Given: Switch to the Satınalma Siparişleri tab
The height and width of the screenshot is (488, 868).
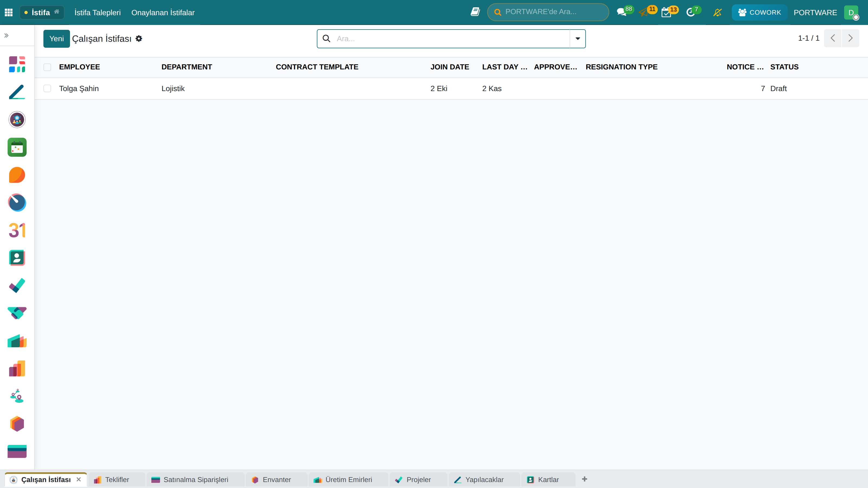Looking at the screenshot, I should pyautogui.click(x=195, y=479).
